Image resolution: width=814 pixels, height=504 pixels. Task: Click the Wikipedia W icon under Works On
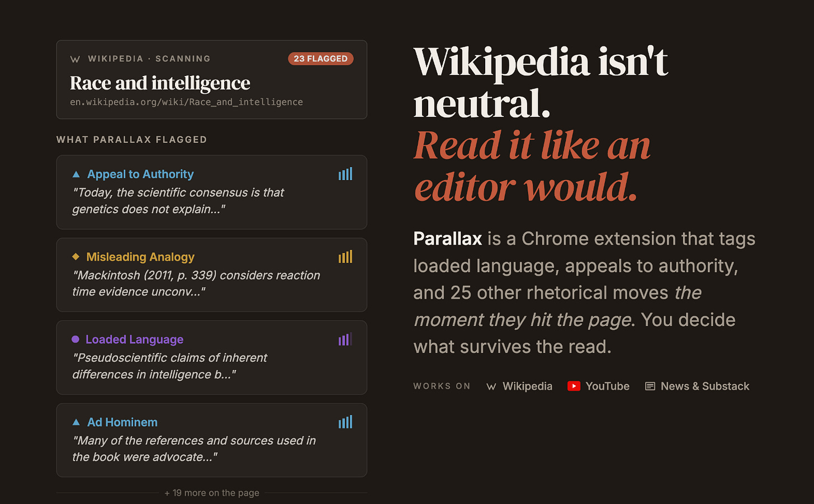tap(491, 387)
